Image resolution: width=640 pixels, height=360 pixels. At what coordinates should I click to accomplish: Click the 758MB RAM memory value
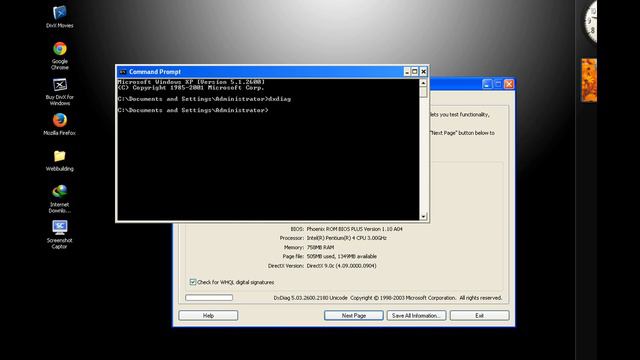(x=320, y=247)
